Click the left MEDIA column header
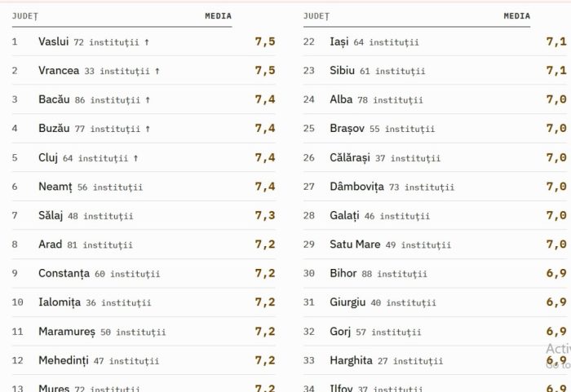Viewport: 571px width, 392px height. point(218,16)
